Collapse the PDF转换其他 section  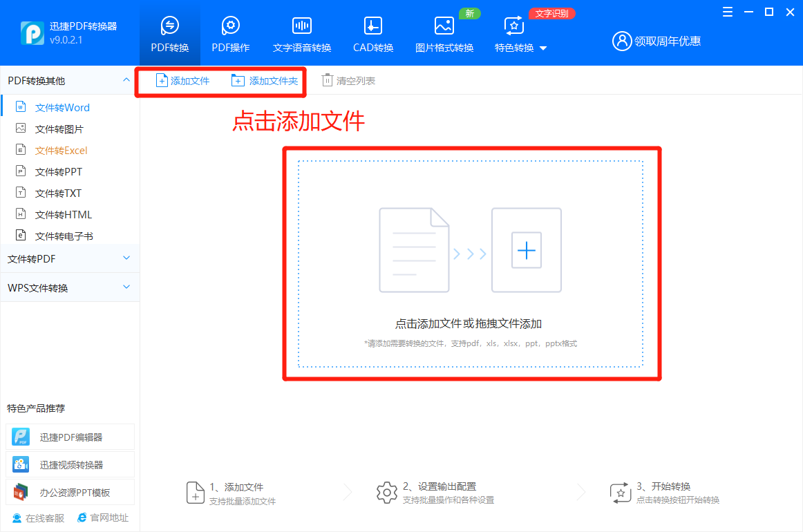tap(126, 80)
